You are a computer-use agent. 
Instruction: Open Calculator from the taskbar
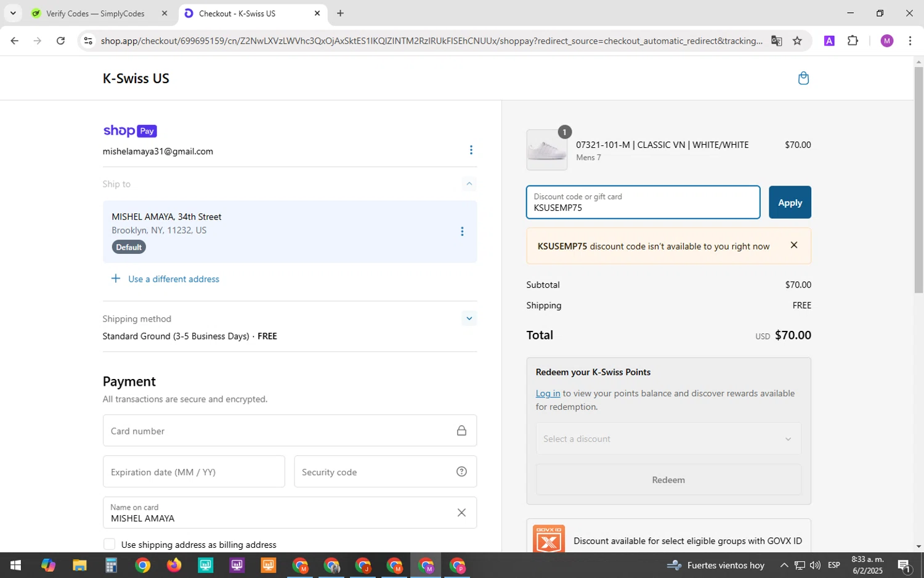(x=111, y=565)
